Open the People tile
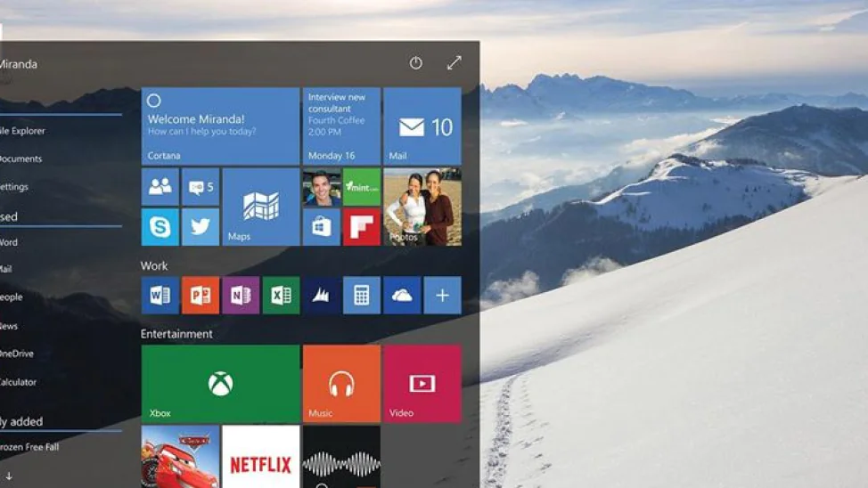This screenshot has width=868, height=488. click(x=160, y=187)
